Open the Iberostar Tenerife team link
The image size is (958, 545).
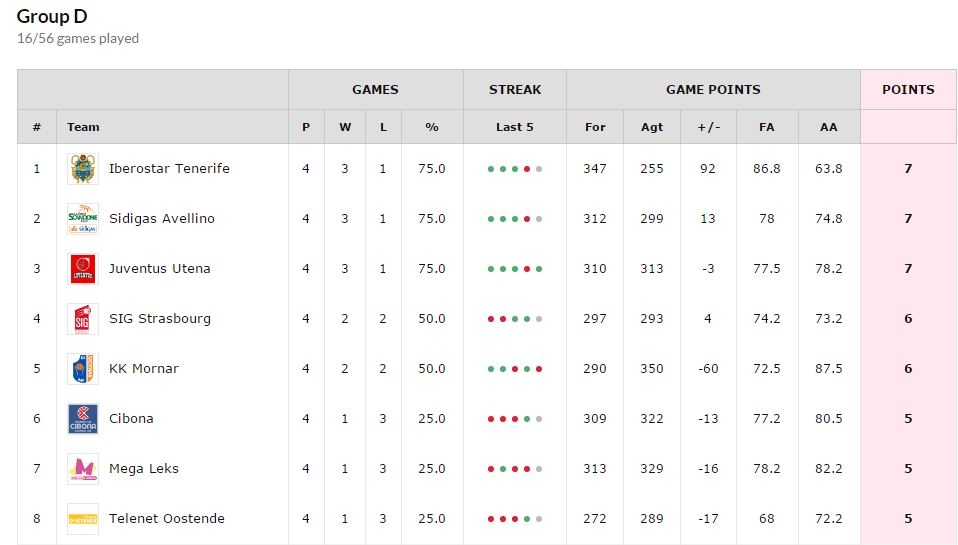(x=169, y=169)
